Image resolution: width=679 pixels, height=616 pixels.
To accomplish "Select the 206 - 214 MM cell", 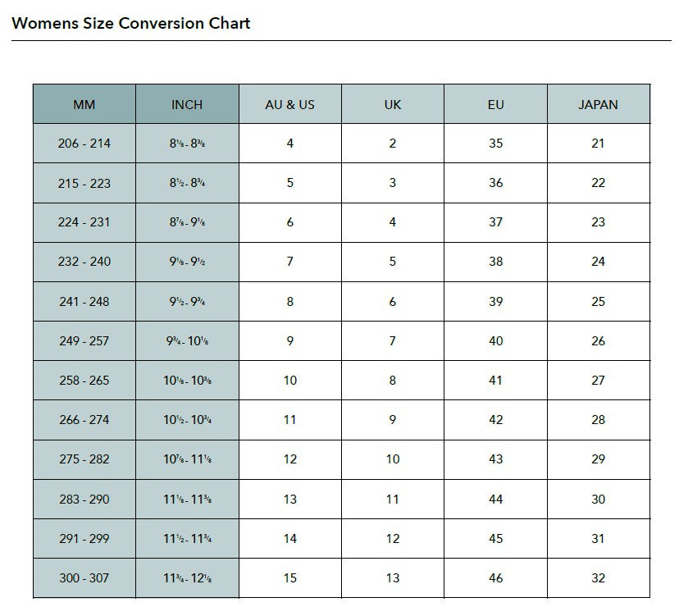I will click(x=84, y=144).
